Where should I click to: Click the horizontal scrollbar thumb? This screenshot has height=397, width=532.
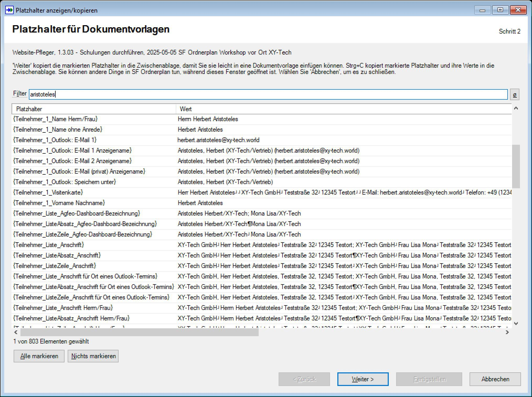point(139,332)
